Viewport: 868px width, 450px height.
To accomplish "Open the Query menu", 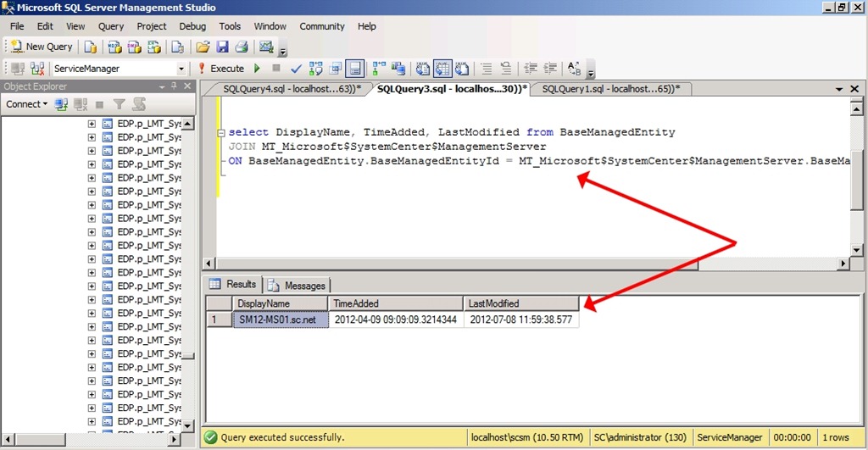I will point(111,26).
